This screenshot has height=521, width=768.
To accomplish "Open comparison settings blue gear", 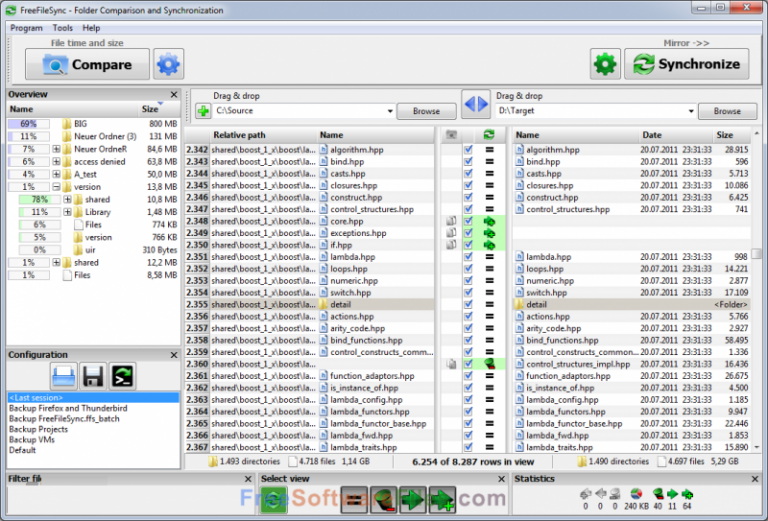I will [x=168, y=64].
